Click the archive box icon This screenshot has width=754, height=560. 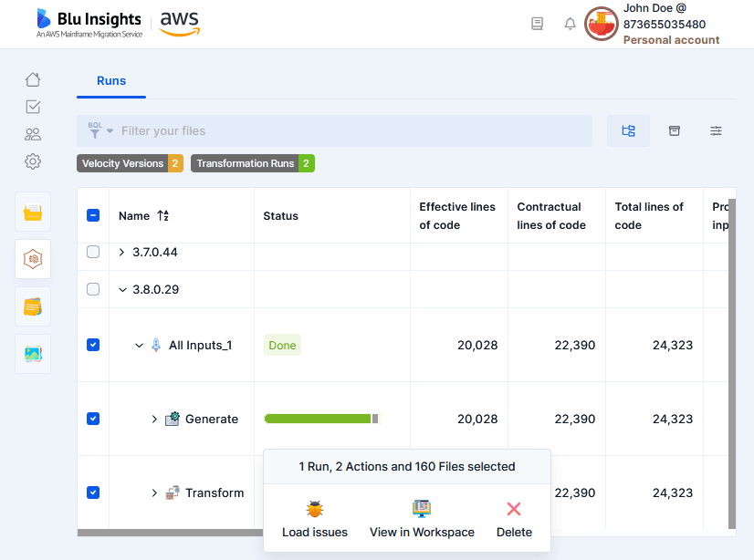coord(675,130)
